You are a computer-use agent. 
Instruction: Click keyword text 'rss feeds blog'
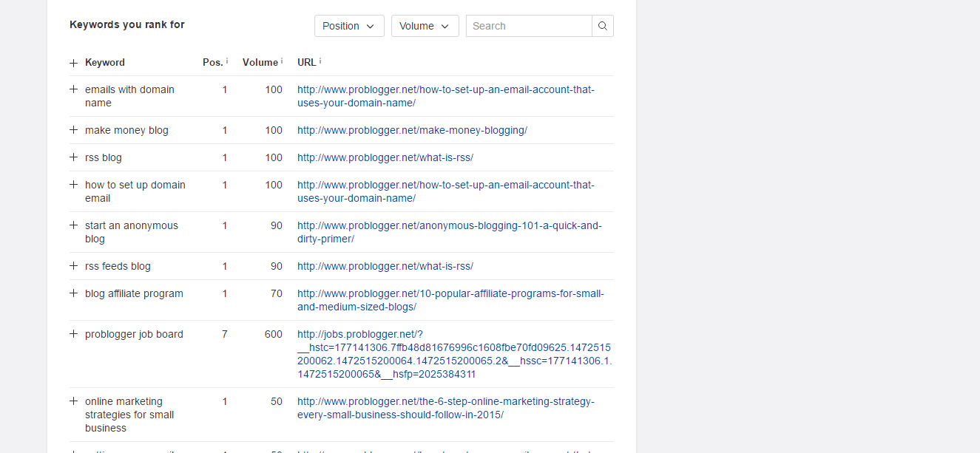[x=118, y=266]
